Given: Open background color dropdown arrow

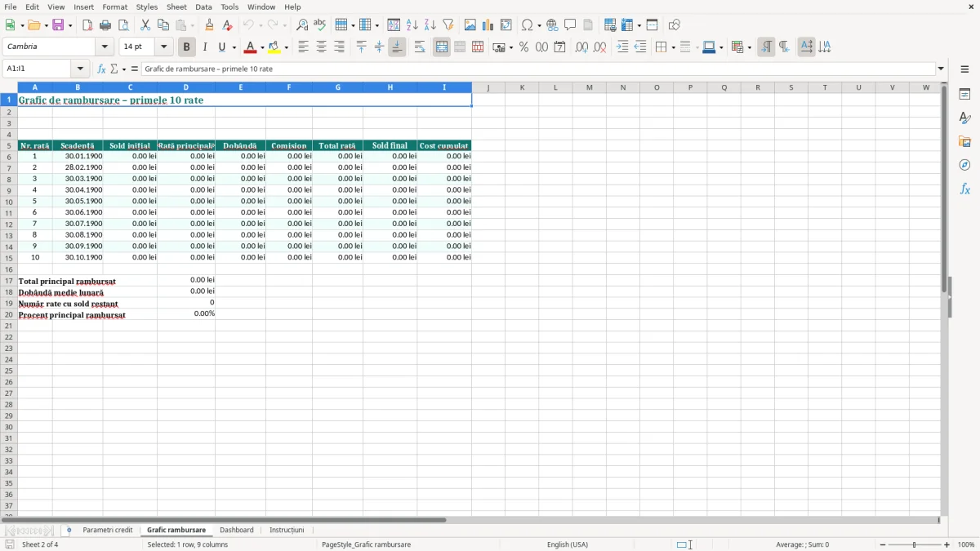Looking at the screenshot, I should (x=286, y=47).
